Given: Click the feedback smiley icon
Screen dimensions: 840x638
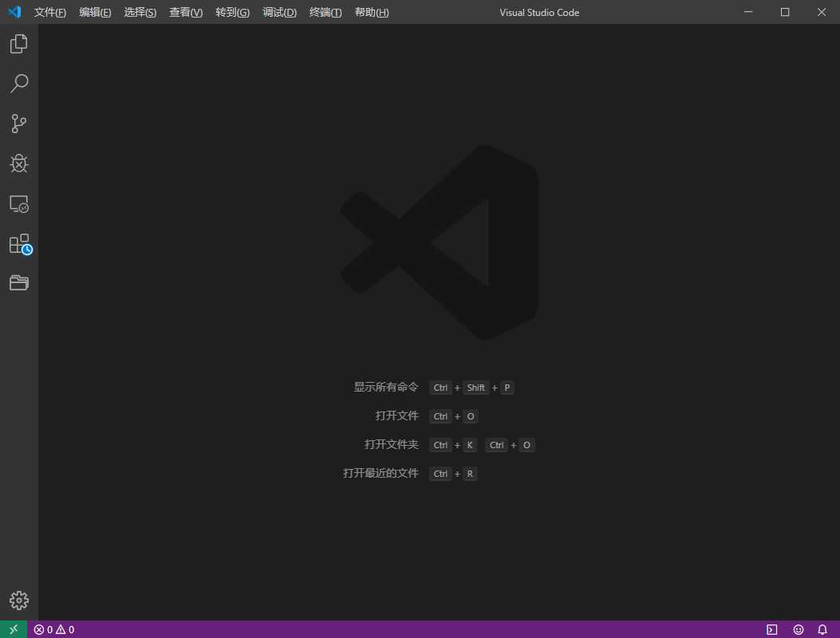Looking at the screenshot, I should tap(799, 629).
